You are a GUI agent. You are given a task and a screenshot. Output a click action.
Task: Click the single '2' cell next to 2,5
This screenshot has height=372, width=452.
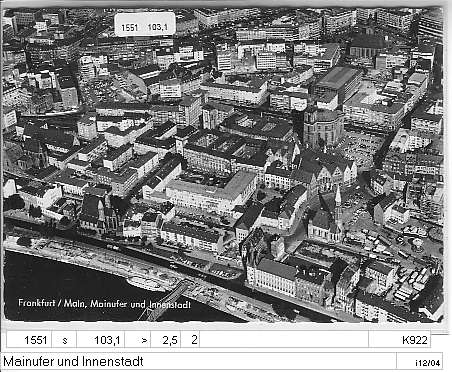(x=190, y=340)
